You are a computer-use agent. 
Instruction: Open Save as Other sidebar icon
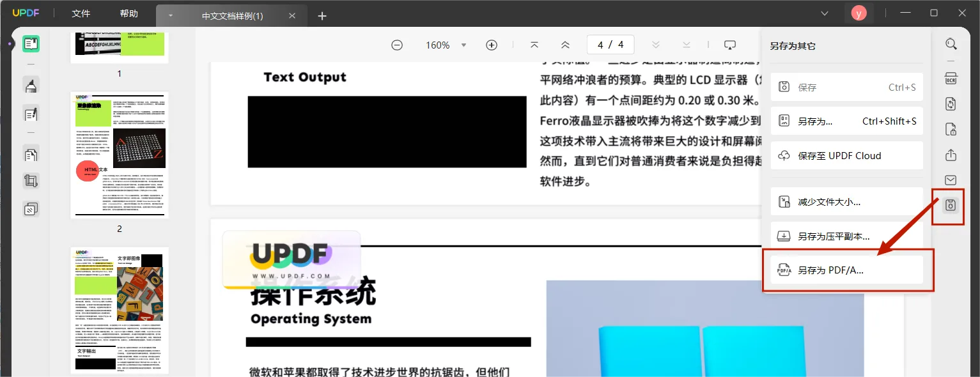(951, 206)
